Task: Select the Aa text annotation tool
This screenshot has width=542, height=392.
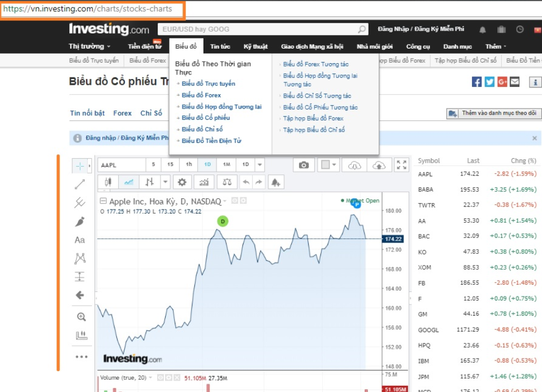Action: coord(80,240)
